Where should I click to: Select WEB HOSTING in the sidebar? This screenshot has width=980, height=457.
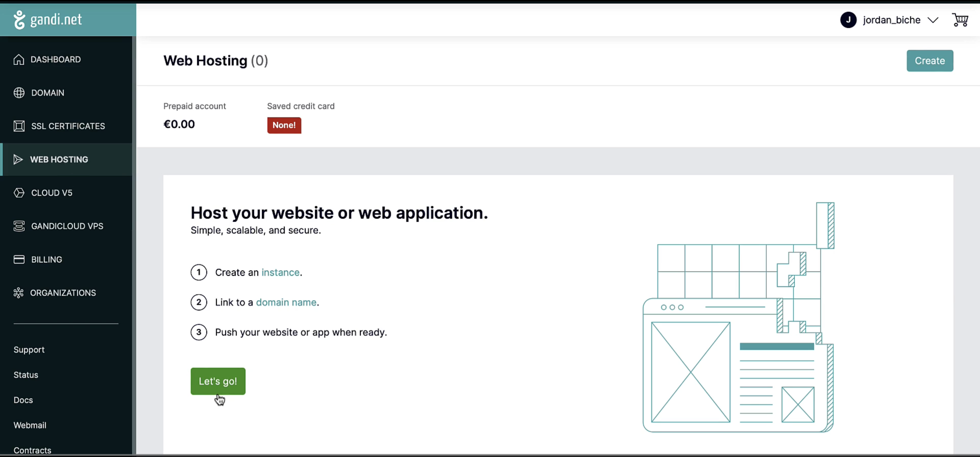coord(66,159)
